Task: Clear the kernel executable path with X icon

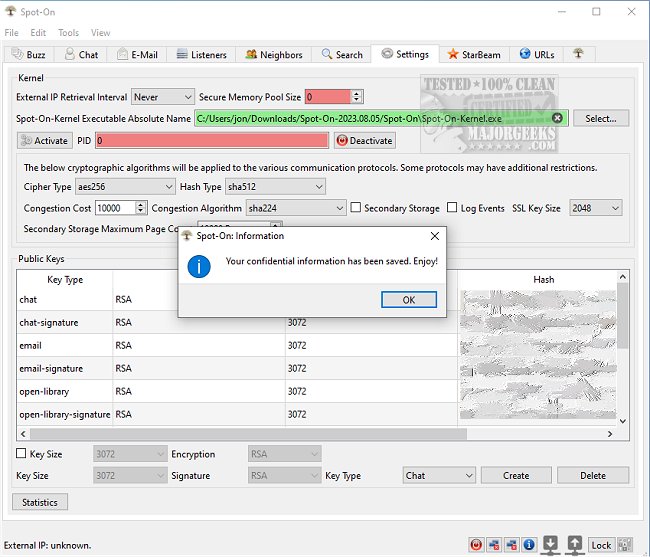Action: point(558,118)
